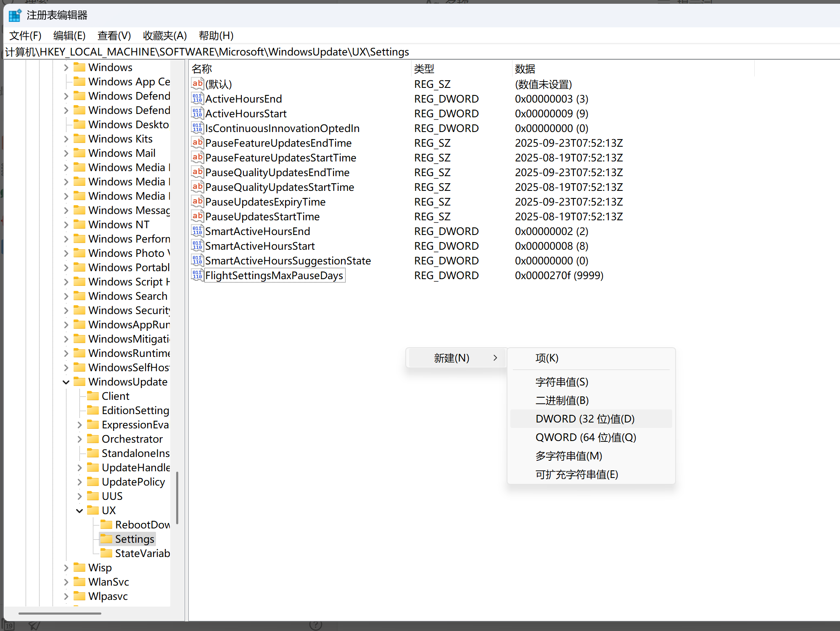Click the Windows NT folder icon
The image size is (840, 631).
79,224
